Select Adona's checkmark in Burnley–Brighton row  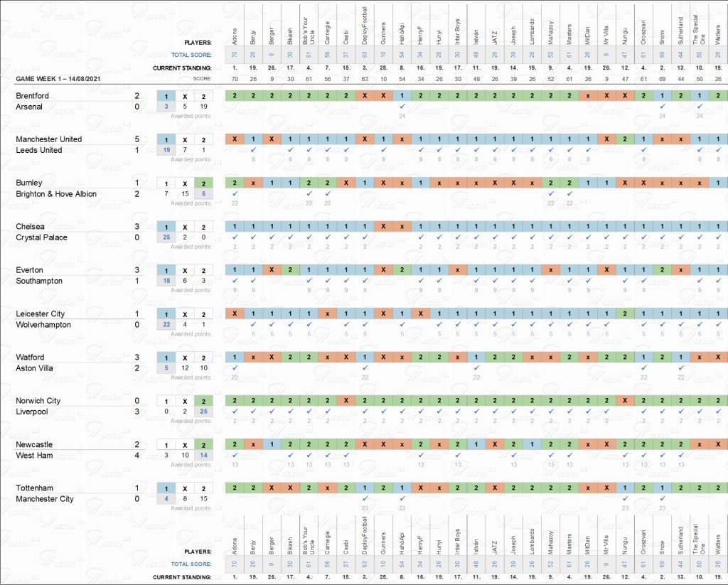235,193
